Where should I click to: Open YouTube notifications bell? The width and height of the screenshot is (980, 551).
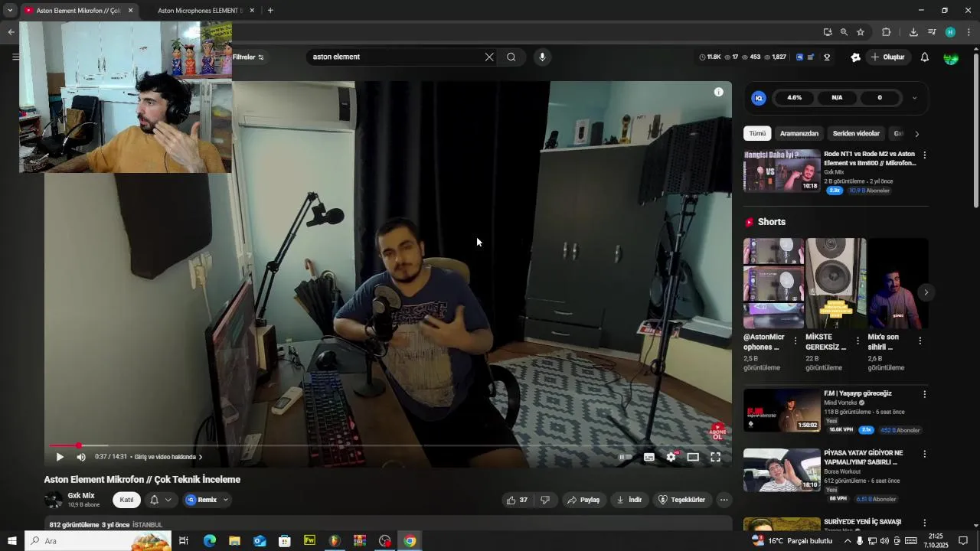pos(925,57)
